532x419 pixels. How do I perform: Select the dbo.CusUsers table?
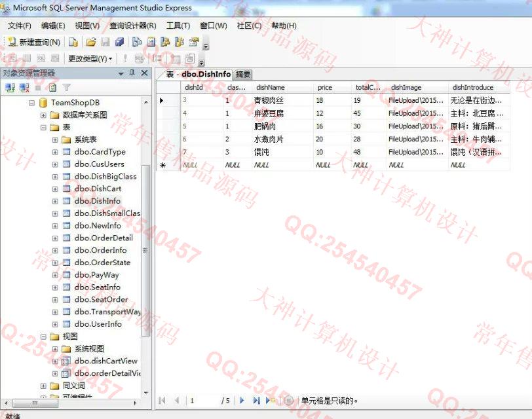99,164
